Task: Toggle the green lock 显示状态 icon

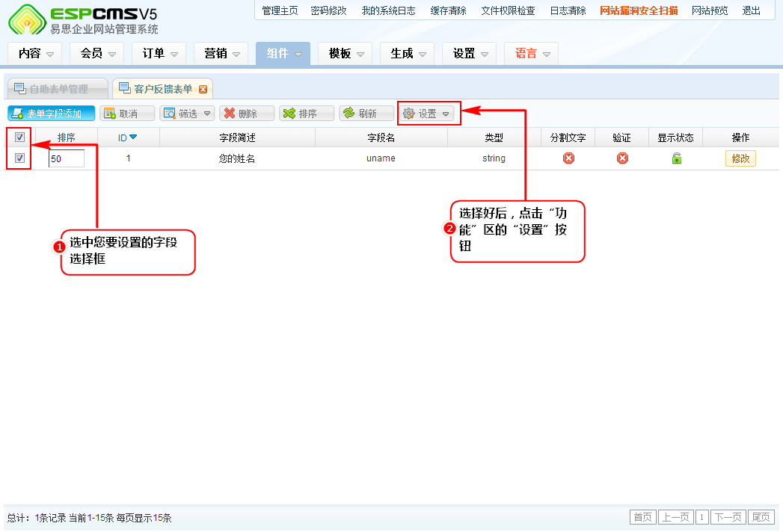Action: pyautogui.click(x=676, y=158)
